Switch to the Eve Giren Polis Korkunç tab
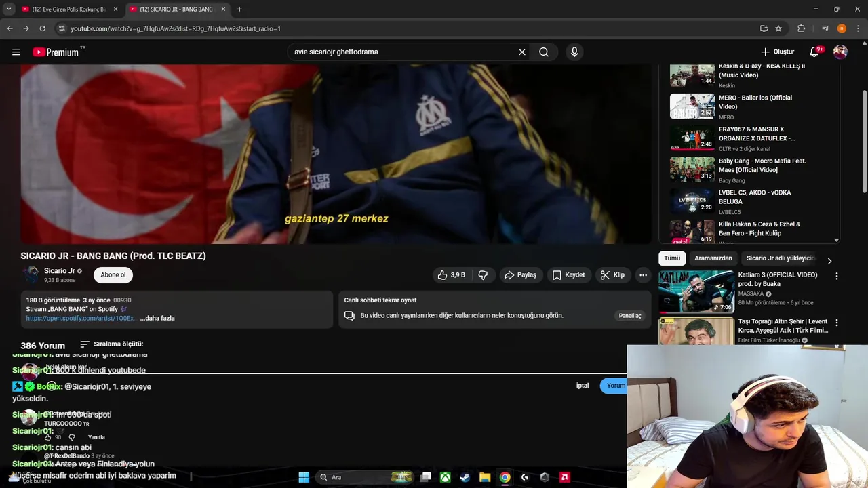 (x=69, y=9)
